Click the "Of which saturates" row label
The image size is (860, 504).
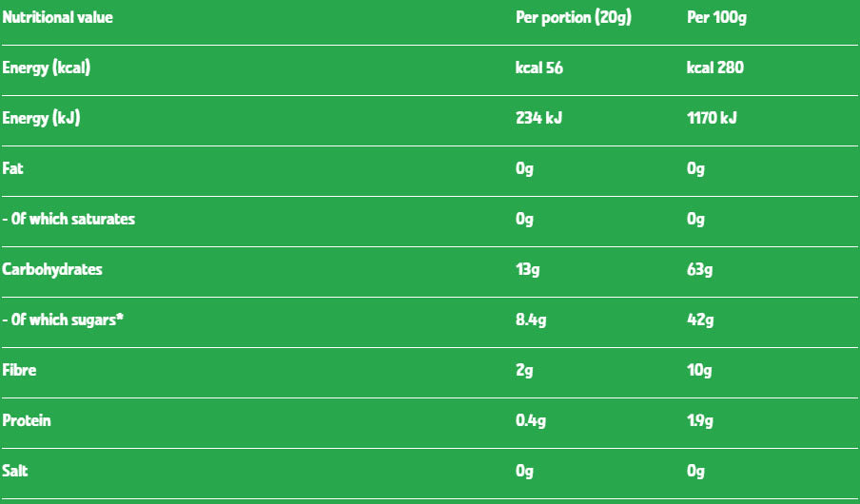(68, 219)
